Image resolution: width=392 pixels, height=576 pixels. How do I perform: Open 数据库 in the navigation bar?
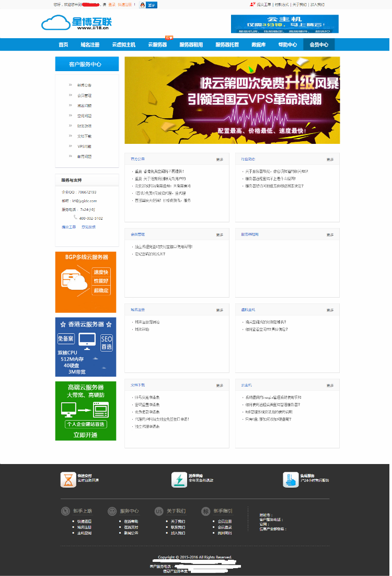(258, 44)
